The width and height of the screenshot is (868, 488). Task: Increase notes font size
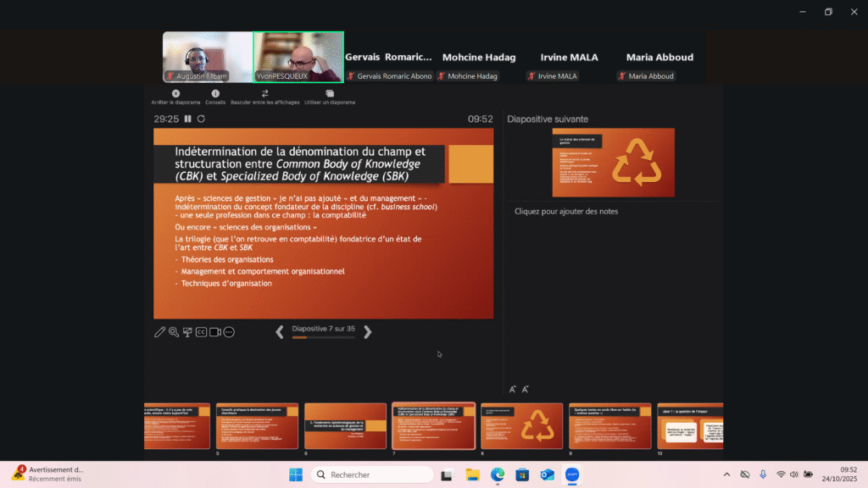(x=513, y=389)
